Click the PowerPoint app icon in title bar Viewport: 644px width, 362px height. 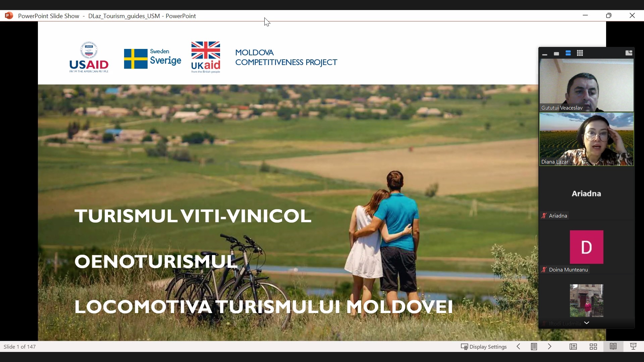[9, 16]
